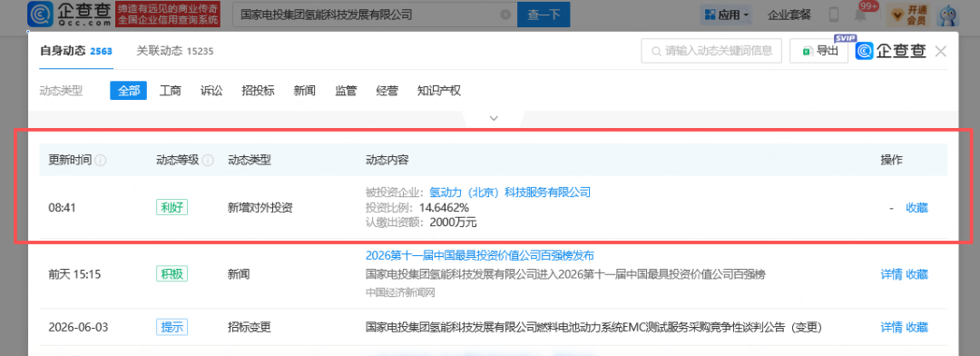Click the Qcc.com logo
980x356 pixels.
pos(69,15)
